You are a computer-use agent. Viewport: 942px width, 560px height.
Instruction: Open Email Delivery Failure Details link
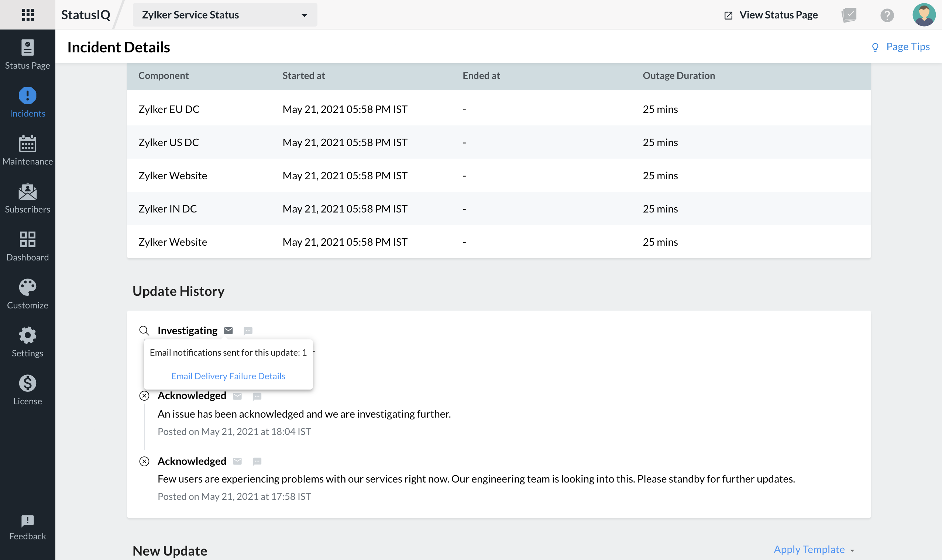(x=228, y=376)
